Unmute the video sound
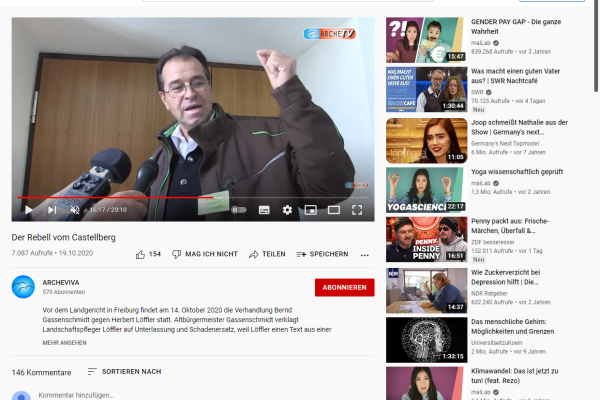Screen dimensions: 600x400 point(74,210)
